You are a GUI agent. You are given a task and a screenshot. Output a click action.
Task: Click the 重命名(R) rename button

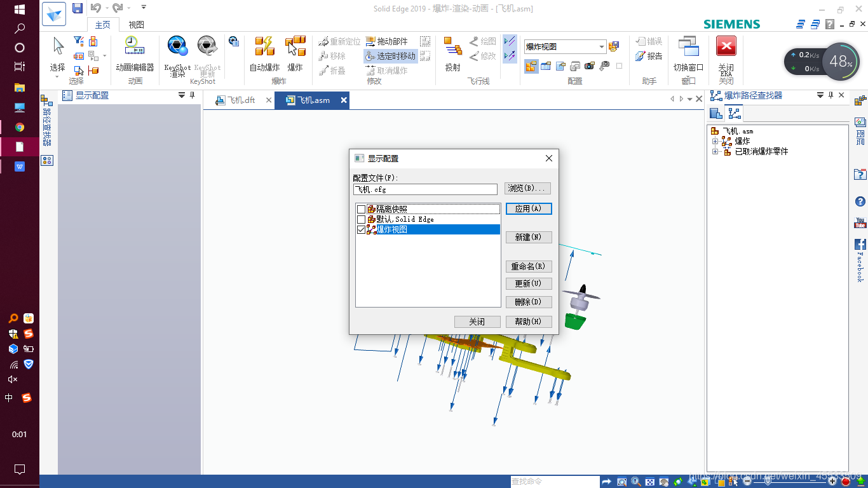pos(529,266)
